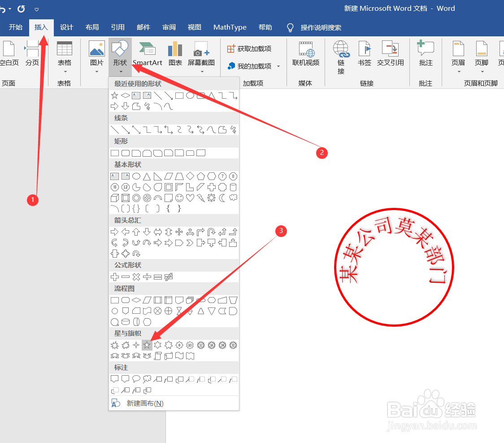Open the 邮件 tab
This screenshot has width=504, height=443.
coord(143,27)
